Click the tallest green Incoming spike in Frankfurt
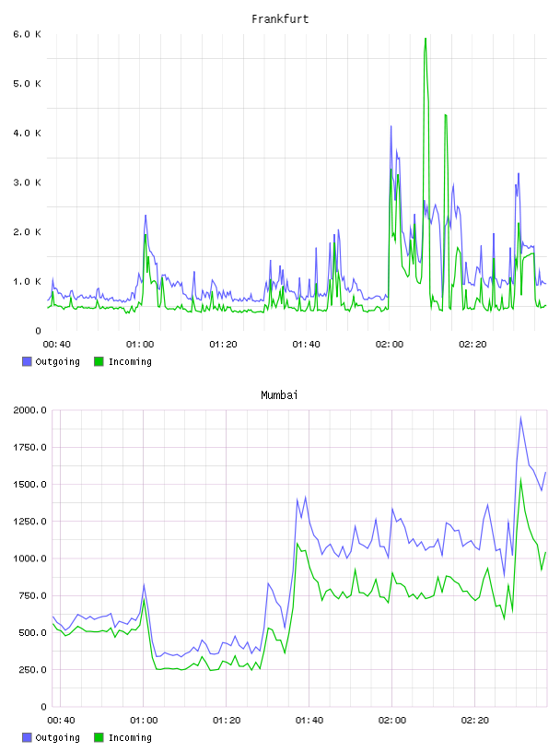 [x=426, y=41]
